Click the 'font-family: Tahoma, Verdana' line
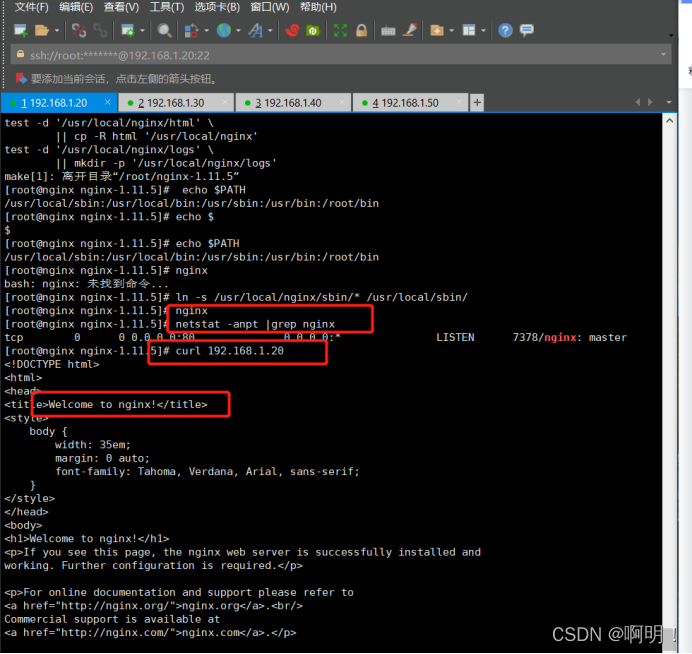 click(207, 472)
